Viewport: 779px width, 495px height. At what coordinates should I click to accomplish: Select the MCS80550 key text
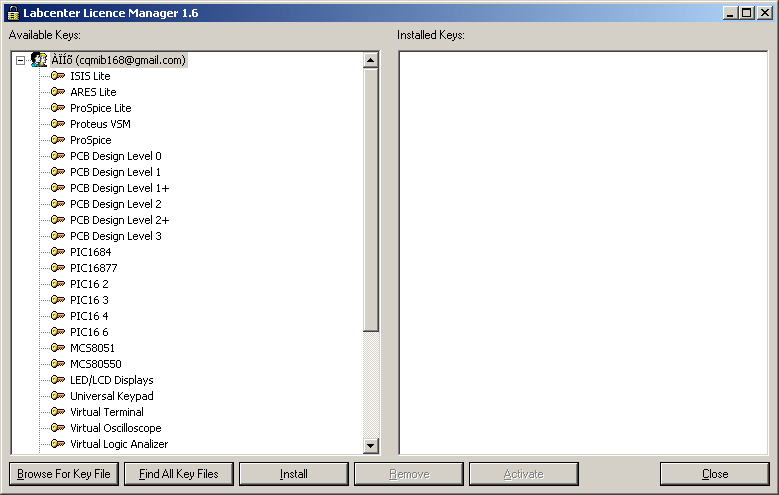95,364
